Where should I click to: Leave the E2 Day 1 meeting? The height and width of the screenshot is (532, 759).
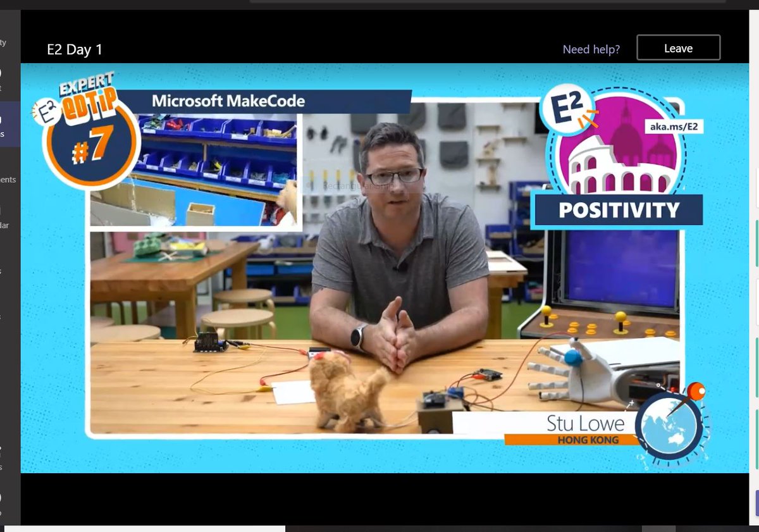678,48
